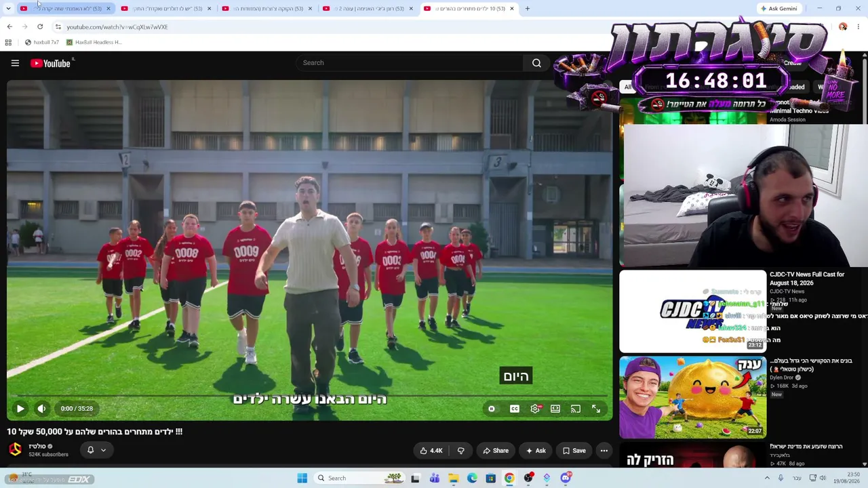The image size is (868, 488).
Task: Switch to the second YouTube tab
Action: [x=167, y=9]
